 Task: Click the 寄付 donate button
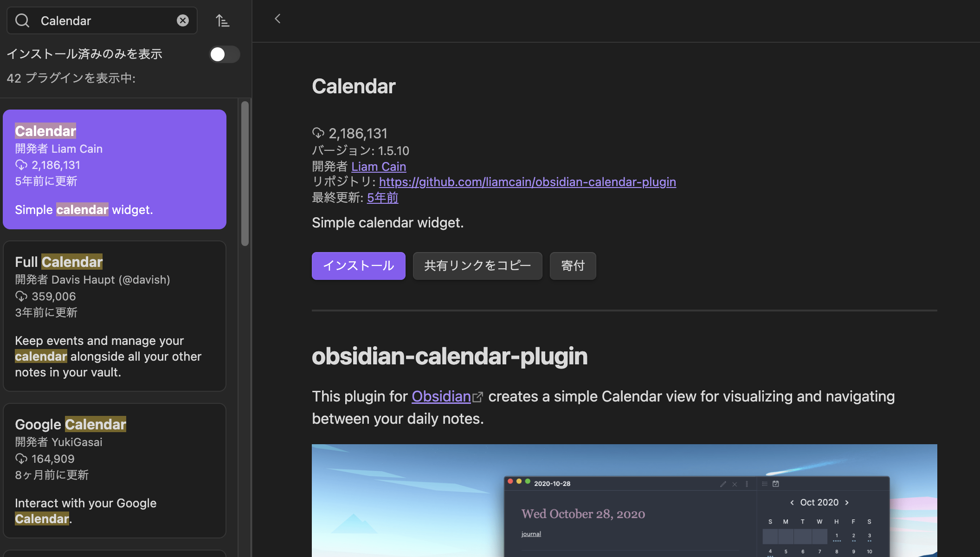point(573,266)
